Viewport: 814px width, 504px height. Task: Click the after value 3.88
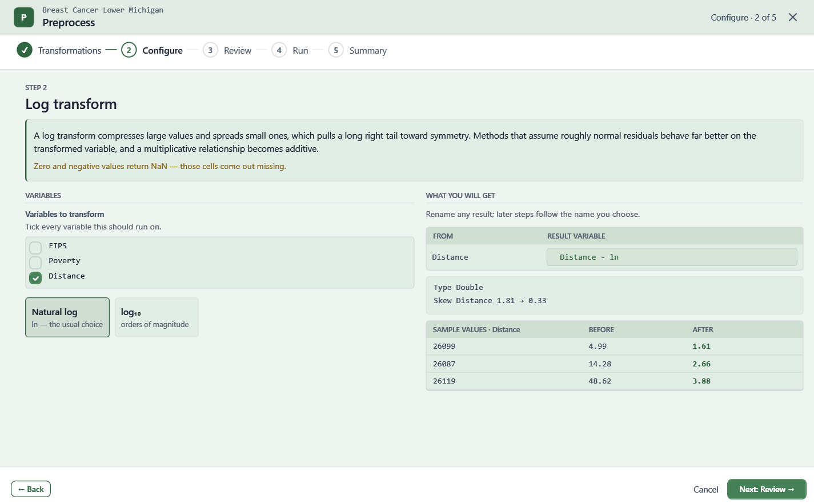701,381
